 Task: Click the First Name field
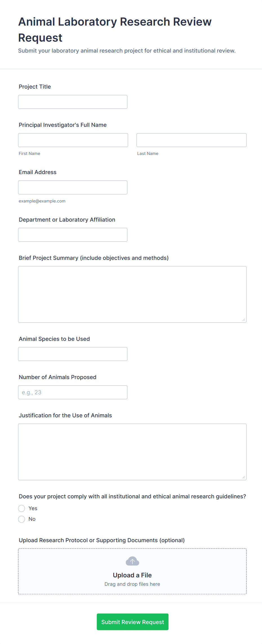(73, 140)
